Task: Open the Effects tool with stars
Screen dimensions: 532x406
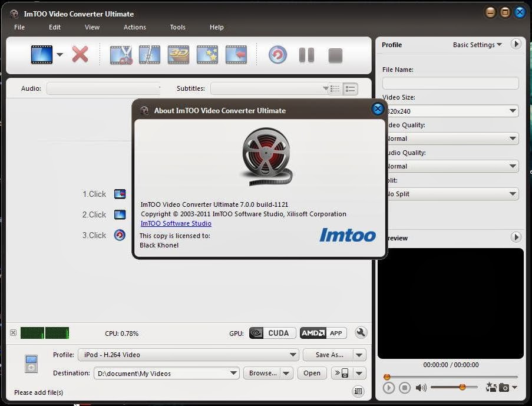Action: [x=207, y=55]
